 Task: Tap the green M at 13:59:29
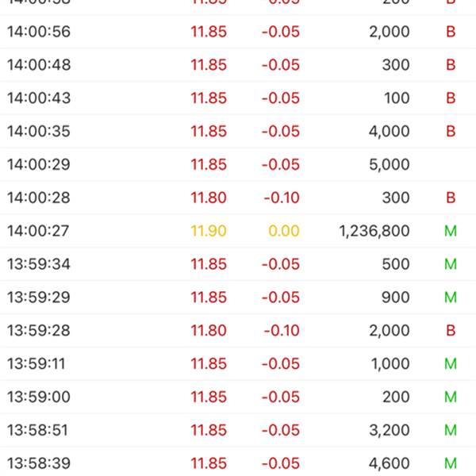[x=451, y=297]
